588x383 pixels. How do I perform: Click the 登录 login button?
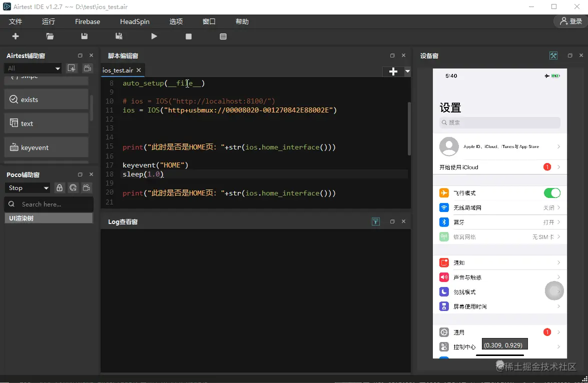[571, 21]
